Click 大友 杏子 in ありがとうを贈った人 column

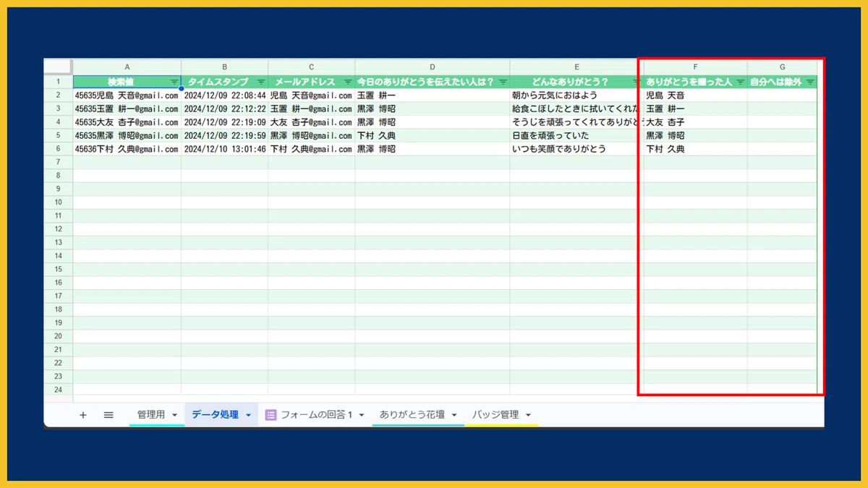(695, 122)
